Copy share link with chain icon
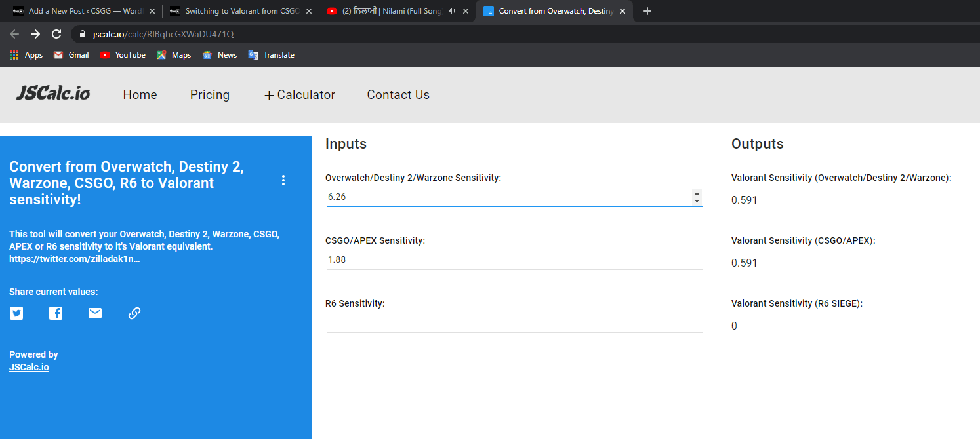Image resolution: width=980 pixels, height=439 pixels. click(134, 313)
